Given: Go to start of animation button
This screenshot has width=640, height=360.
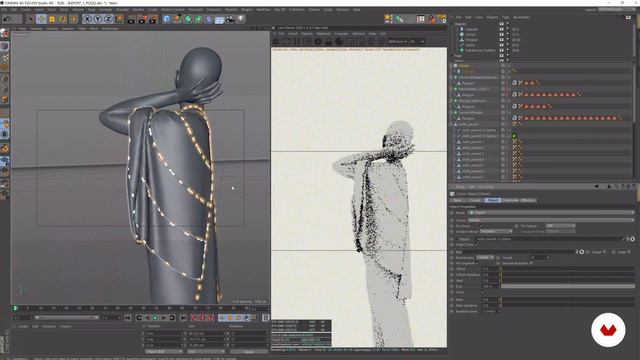Looking at the screenshot, I should coord(128,318).
